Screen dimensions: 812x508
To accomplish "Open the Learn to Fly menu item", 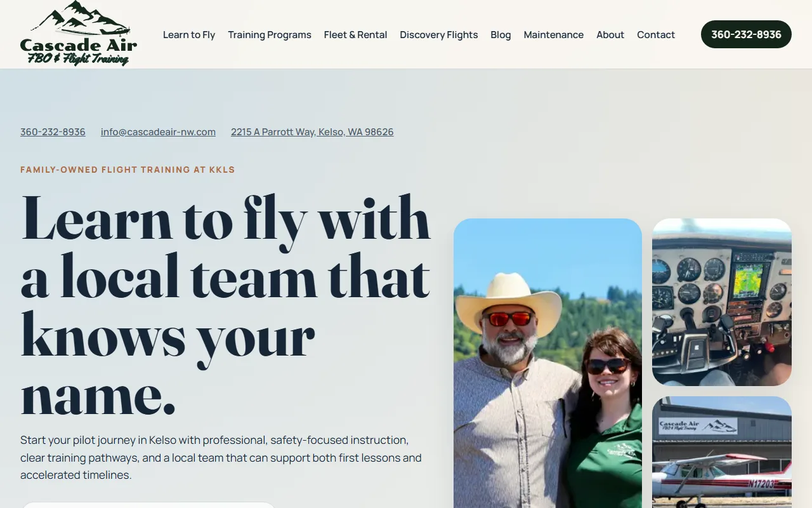I will [189, 35].
